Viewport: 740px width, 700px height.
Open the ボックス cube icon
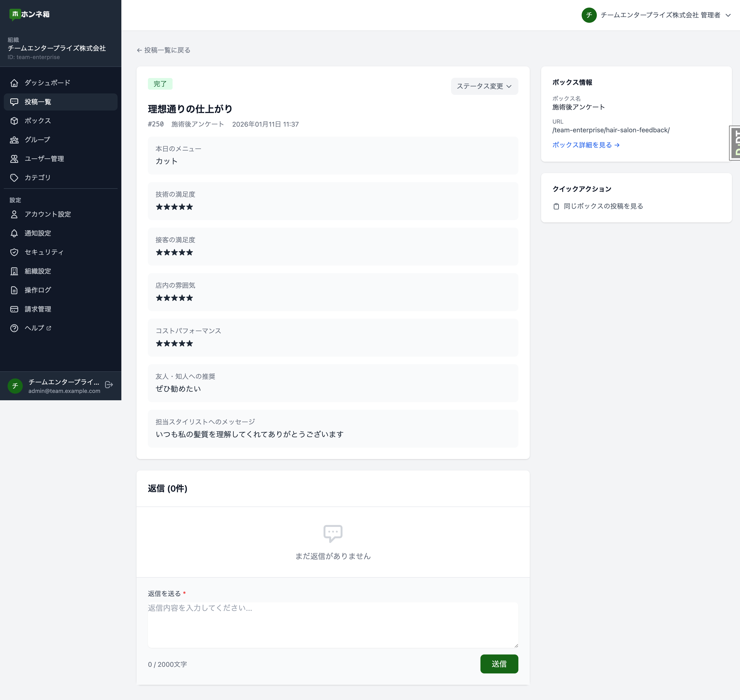click(14, 121)
